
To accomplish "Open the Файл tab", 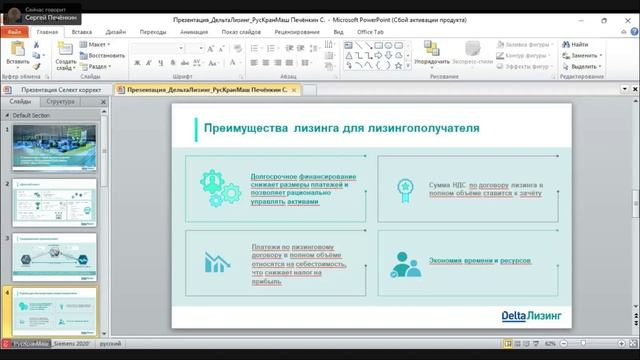I will [14, 32].
